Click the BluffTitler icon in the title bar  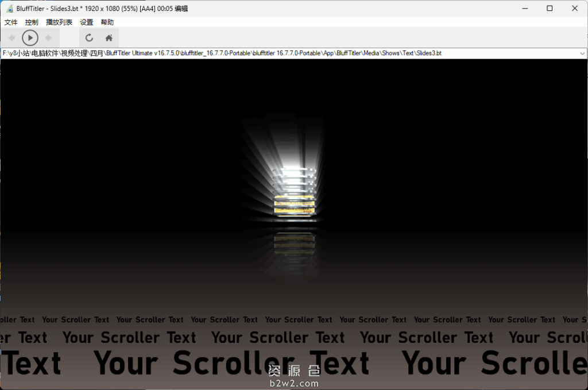(8, 8)
